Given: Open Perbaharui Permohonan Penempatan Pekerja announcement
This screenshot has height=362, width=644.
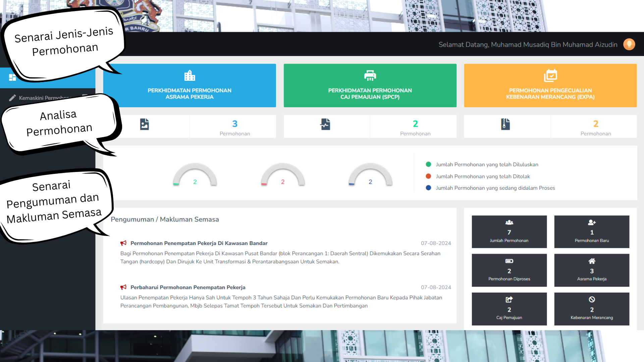Looking at the screenshot, I should click(x=188, y=287).
